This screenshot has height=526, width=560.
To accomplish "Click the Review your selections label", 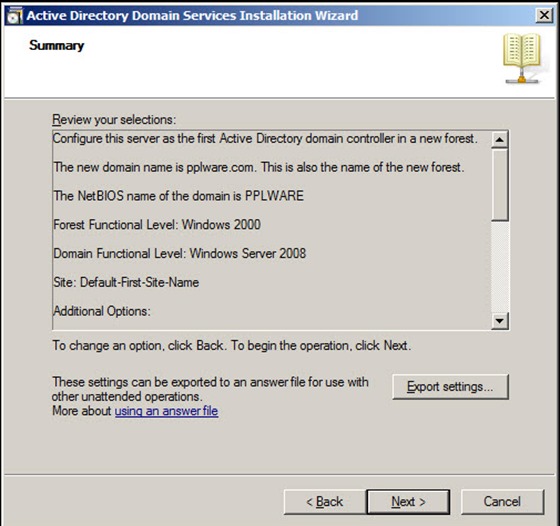I will (114, 120).
